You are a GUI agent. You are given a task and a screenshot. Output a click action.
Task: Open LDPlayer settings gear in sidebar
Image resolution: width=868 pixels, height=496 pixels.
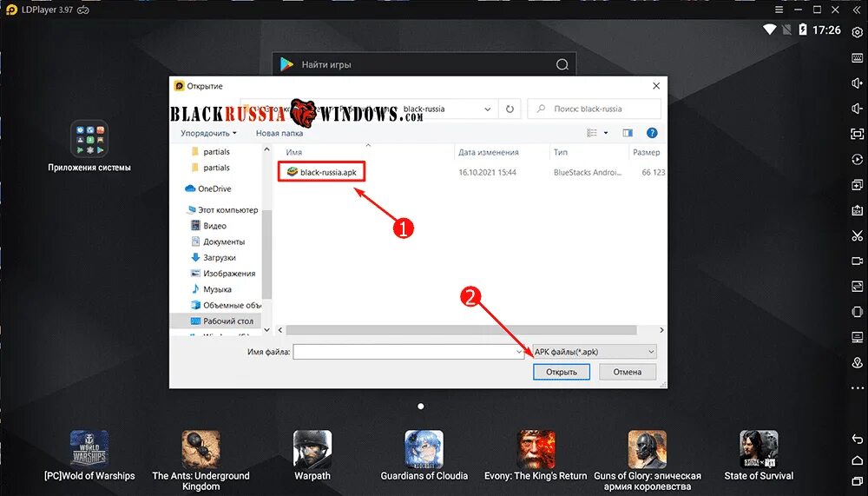(x=857, y=33)
